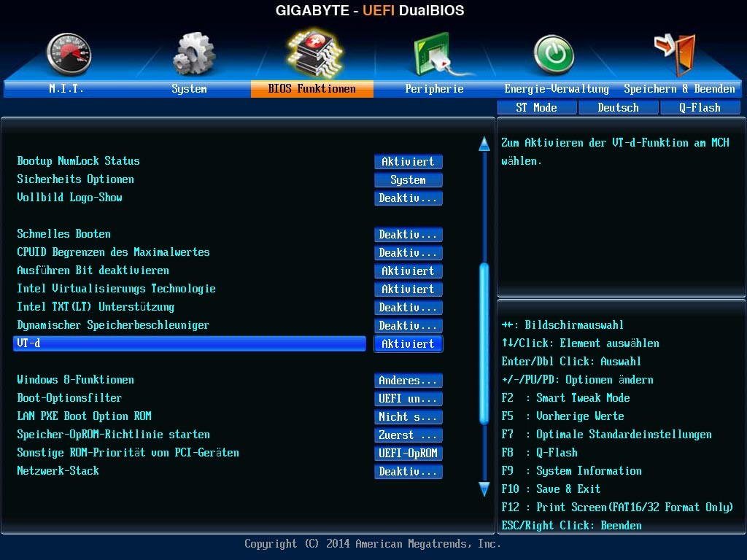Open Sonstige ROM-Priorität UEFI-OpROM dropdown
The height and width of the screenshot is (560, 747).
click(409, 453)
